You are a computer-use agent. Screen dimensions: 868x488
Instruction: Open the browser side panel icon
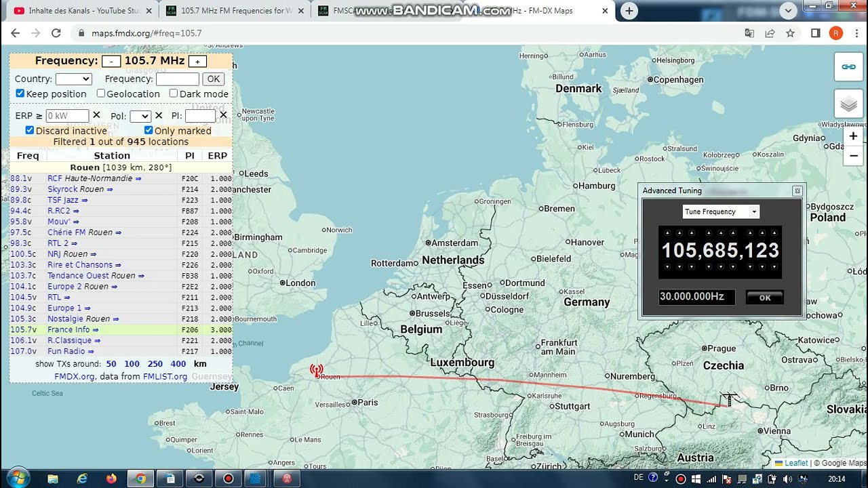click(816, 33)
